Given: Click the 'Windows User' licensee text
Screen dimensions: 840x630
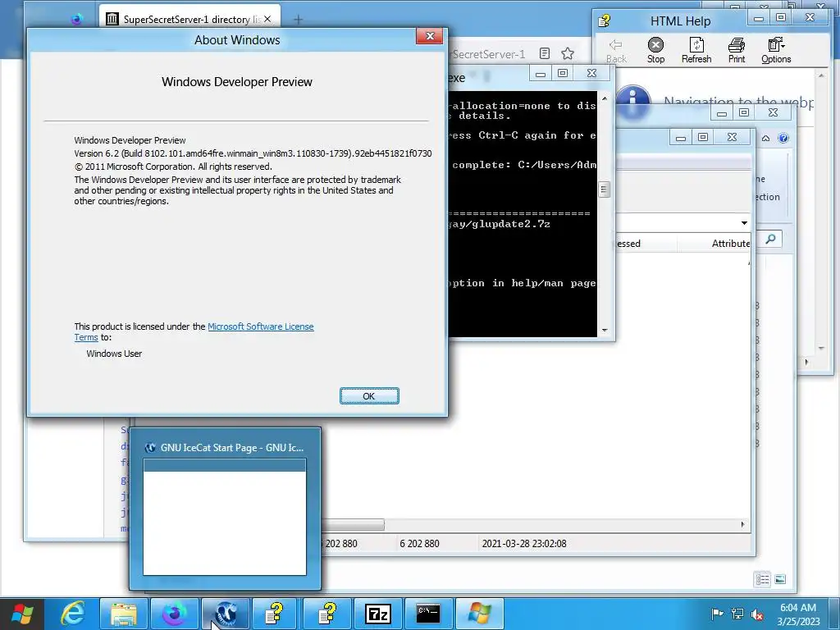Looking at the screenshot, I should click(114, 354).
